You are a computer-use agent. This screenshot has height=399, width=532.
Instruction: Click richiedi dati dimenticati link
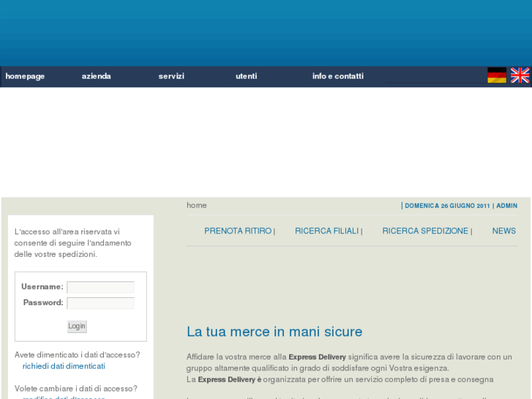pos(64,366)
